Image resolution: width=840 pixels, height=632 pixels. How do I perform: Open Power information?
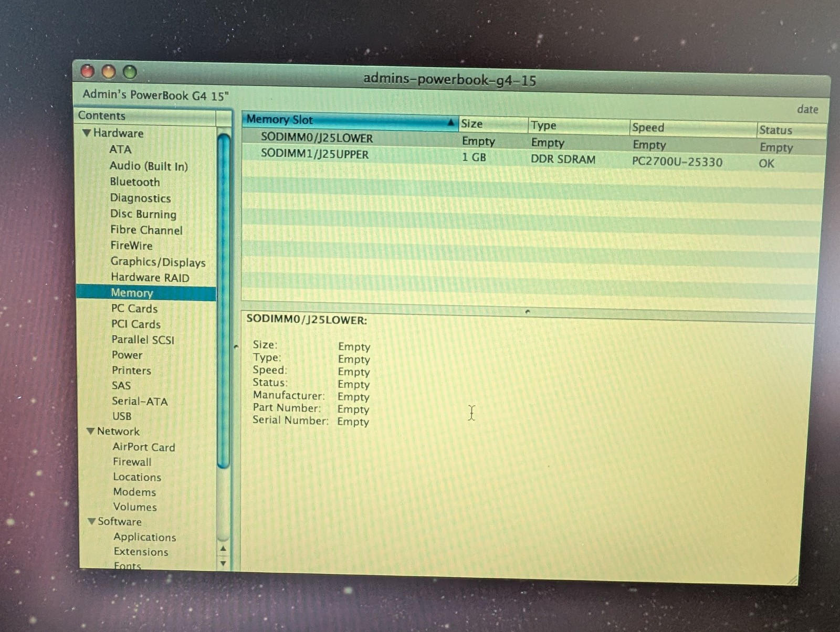(127, 355)
